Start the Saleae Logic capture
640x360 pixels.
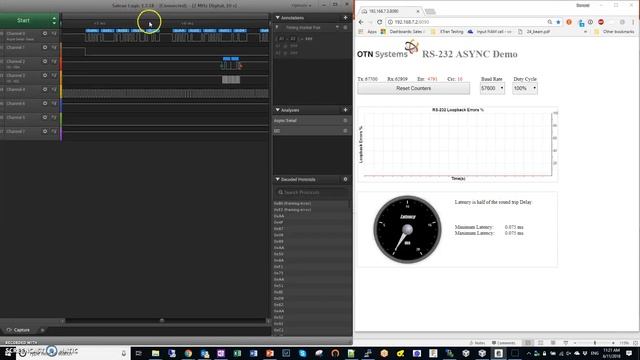click(x=23, y=20)
